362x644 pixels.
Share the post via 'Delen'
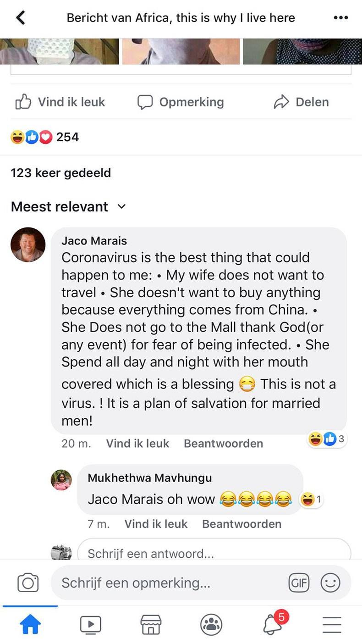pyautogui.click(x=301, y=102)
